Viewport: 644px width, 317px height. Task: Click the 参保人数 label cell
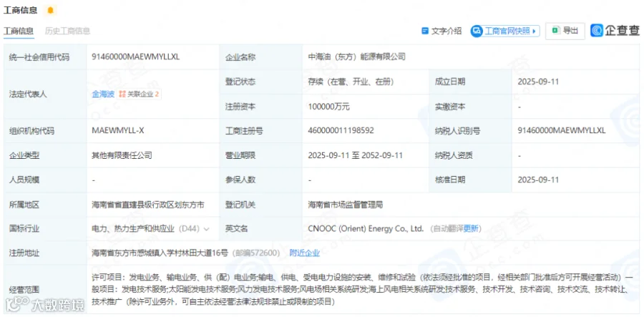[261, 180]
